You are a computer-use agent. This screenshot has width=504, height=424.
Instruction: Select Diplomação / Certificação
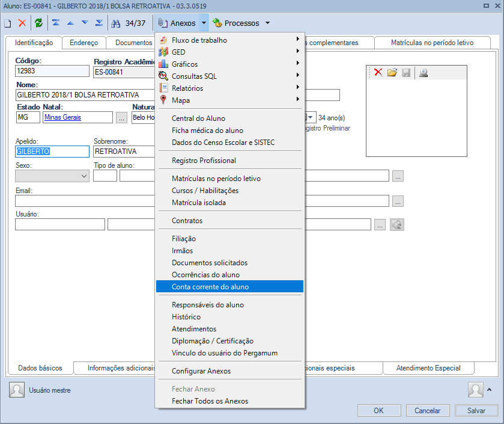[230, 341]
